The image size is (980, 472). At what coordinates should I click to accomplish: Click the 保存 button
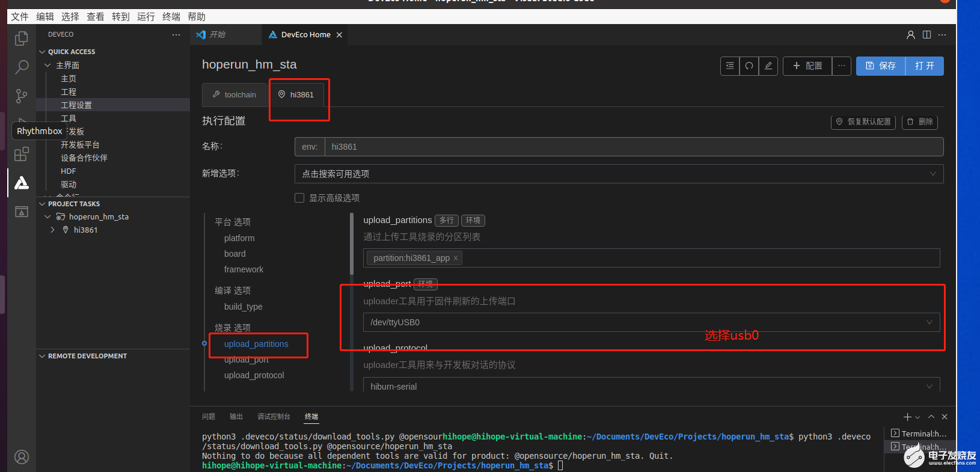(x=881, y=66)
